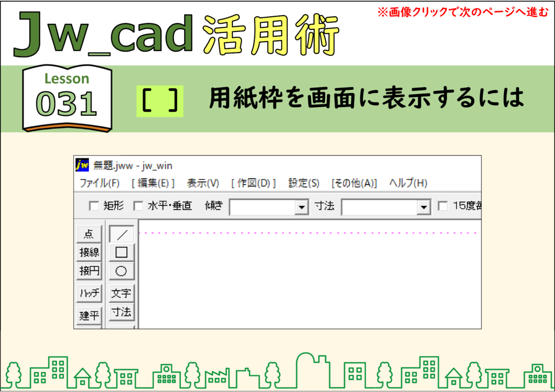
Task: Toggle the 水平・垂直 checkbox
Action: 138,206
